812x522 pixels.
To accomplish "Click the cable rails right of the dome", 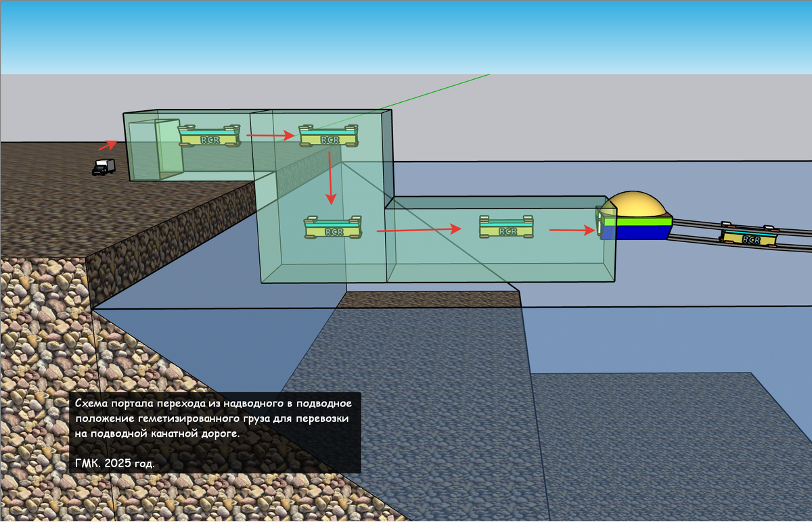I will [x=742, y=232].
